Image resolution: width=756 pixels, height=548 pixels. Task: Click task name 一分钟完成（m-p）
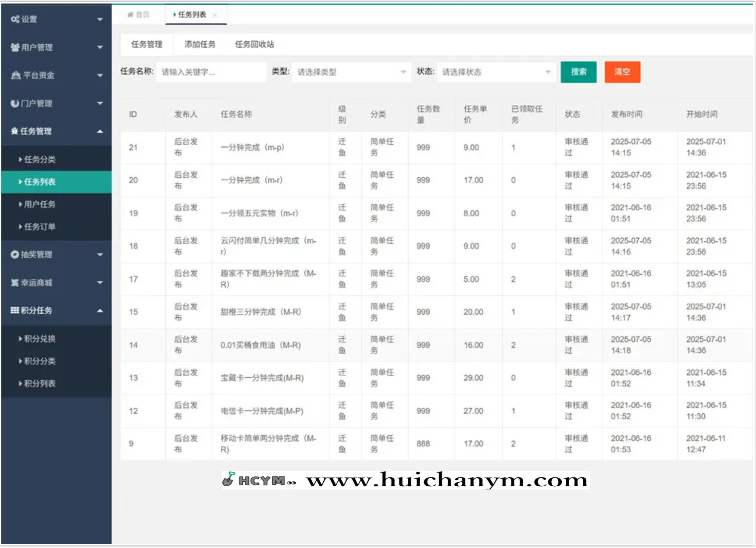[253, 147]
